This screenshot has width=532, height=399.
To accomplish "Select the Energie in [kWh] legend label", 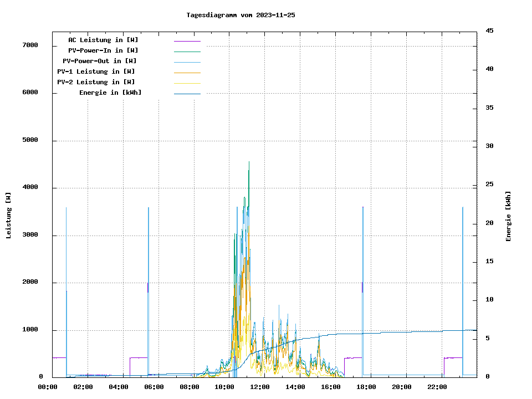I will point(110,93).
